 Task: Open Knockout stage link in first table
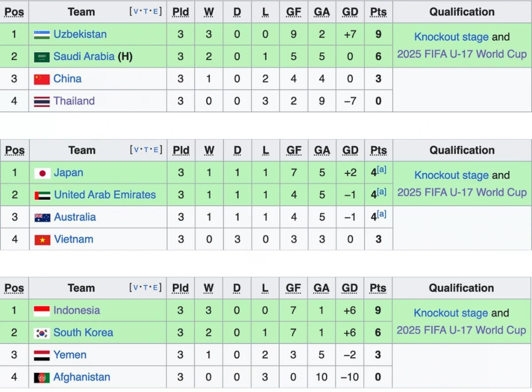[451, 37]
